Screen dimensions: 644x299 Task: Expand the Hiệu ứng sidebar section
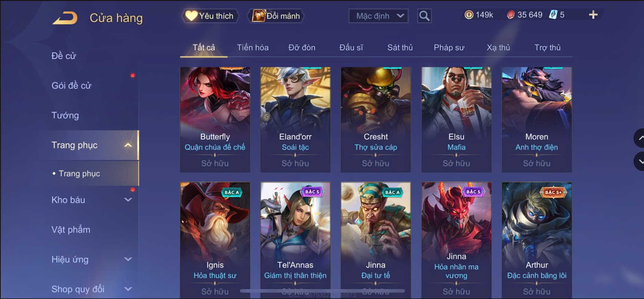(128, 259)
